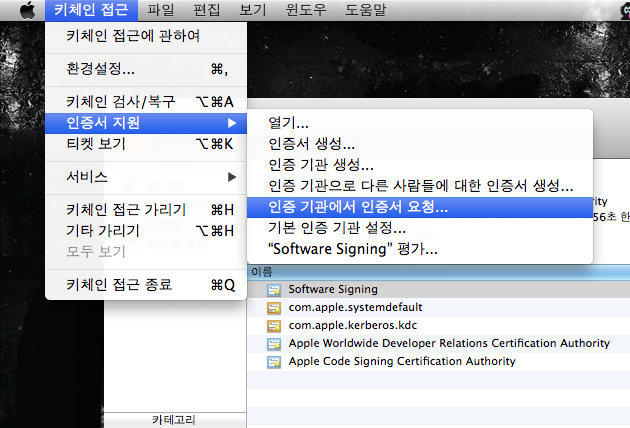630x428 pixels.
Task: Open the Apple menu
Action: (x=27, y=10)
